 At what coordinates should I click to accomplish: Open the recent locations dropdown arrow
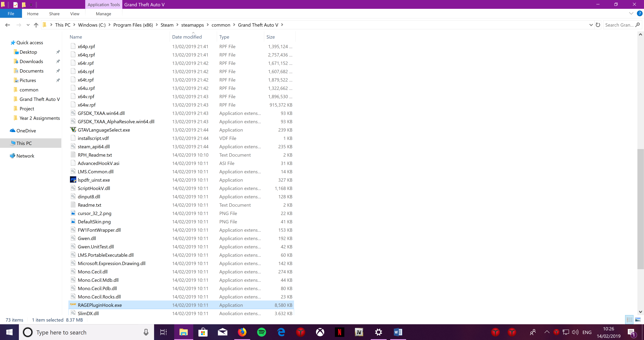pyautogui.click(x=28, y=25)
